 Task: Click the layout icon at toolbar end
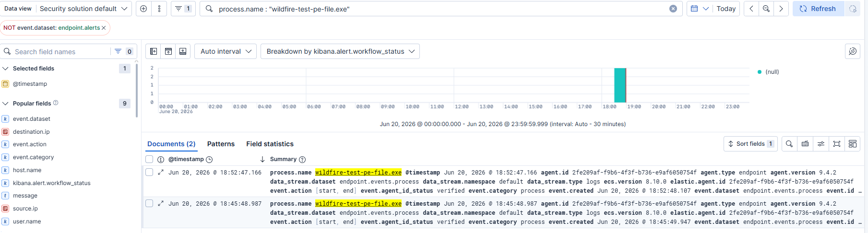853,144
